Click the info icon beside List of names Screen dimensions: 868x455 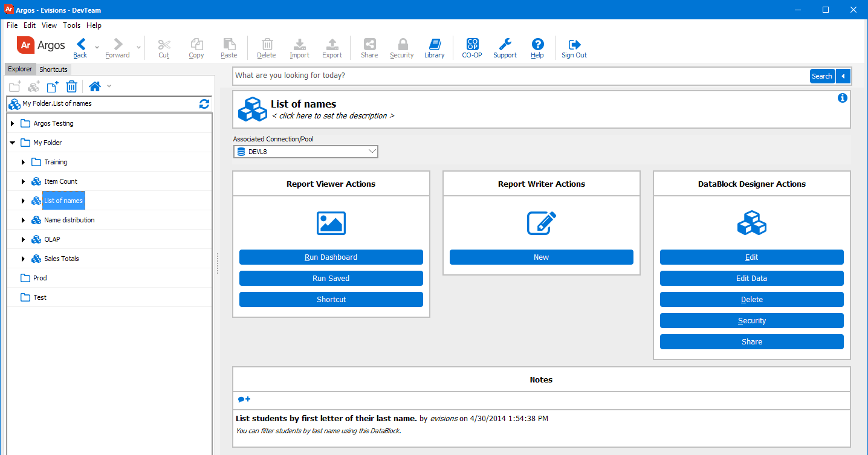coord(843,98)
